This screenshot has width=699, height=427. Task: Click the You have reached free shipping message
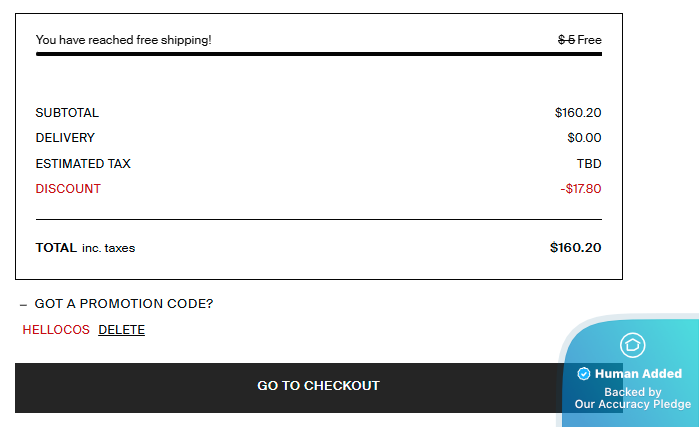click(123, 40)
